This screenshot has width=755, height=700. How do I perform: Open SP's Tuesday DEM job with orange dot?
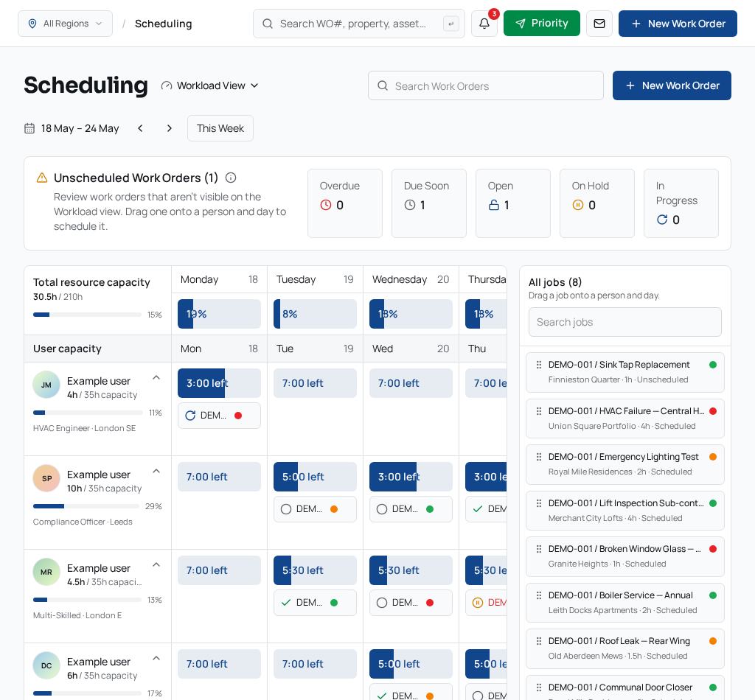[315, 509]
